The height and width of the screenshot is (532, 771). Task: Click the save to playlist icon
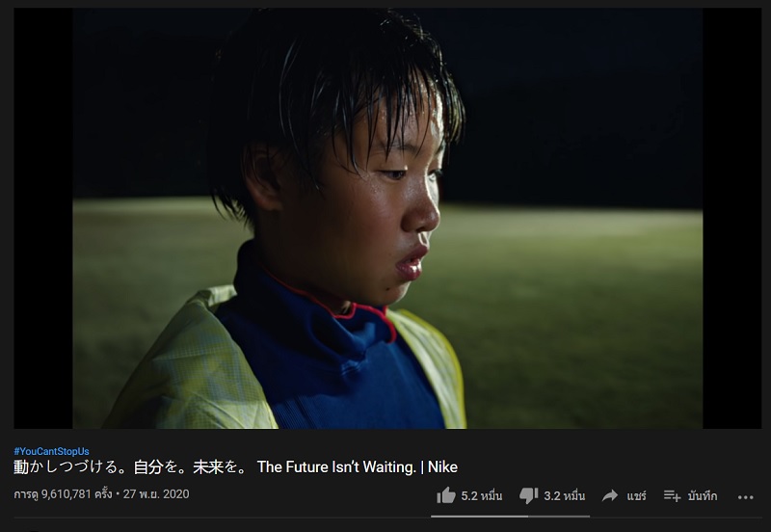coord(672,495)
